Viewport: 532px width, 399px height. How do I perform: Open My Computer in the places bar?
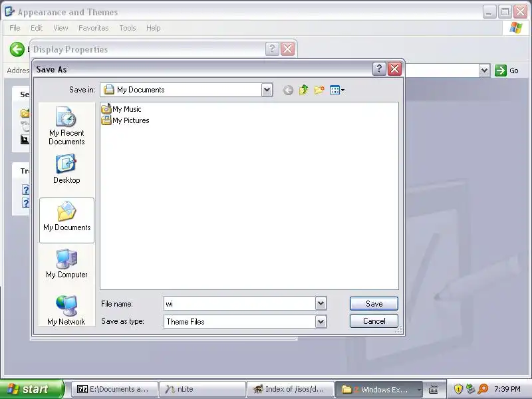tap(66, 264)
